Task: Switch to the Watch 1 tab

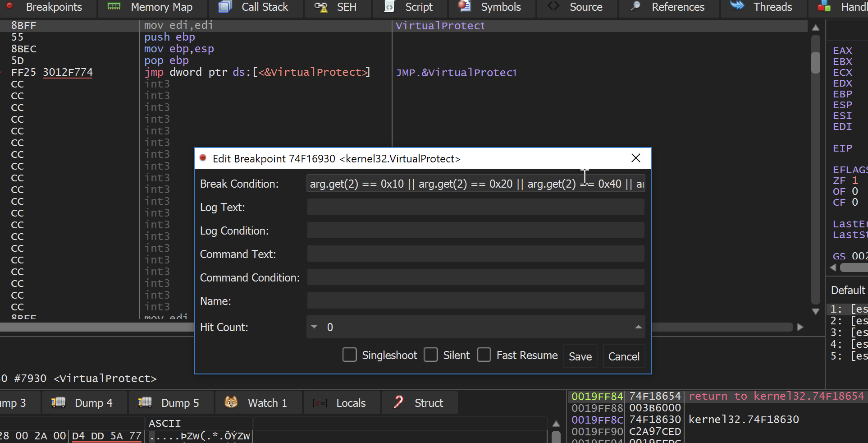Action: 258,403
